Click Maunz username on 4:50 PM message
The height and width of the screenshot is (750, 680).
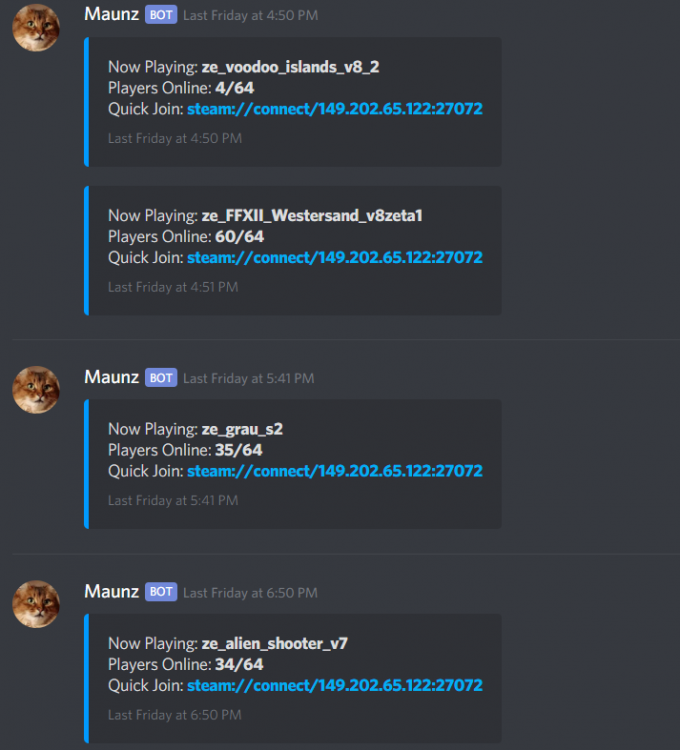pyautogui.click(x=111, y=14)
